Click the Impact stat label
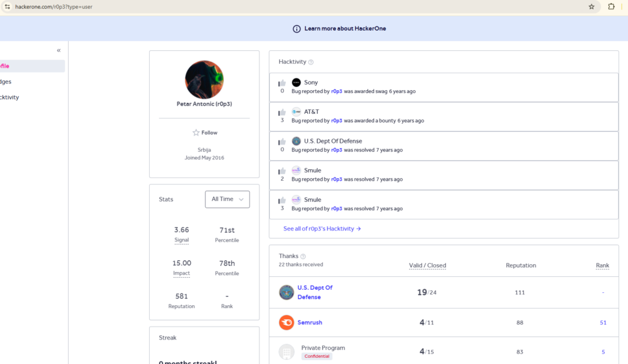The width and height of the screenshot is (628, 364). 182,273
